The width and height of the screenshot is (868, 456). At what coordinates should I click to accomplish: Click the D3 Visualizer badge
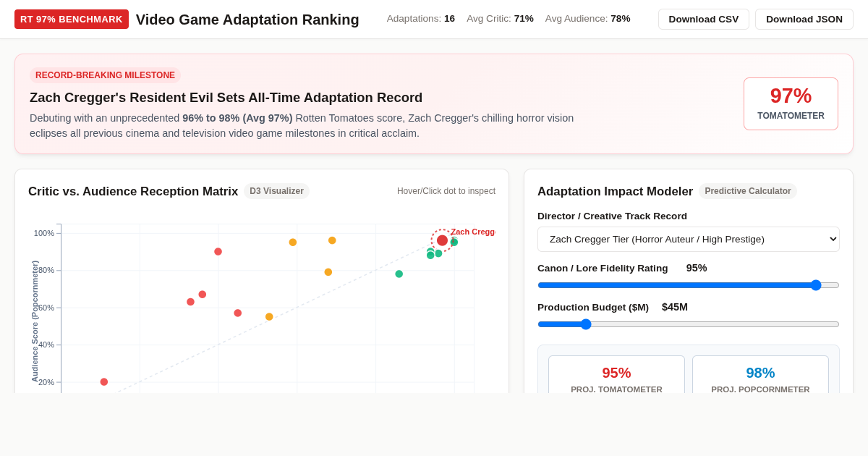(x=276, y=191)
